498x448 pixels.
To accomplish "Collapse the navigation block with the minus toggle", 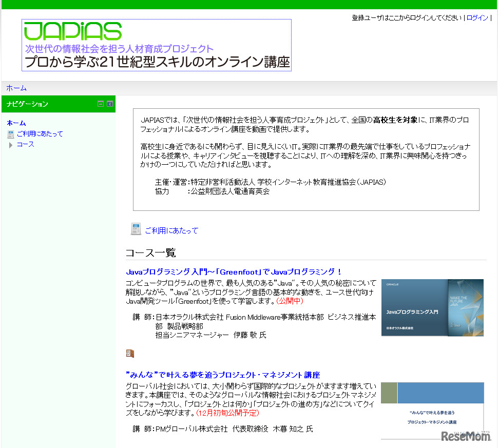I will pos(100,104).
